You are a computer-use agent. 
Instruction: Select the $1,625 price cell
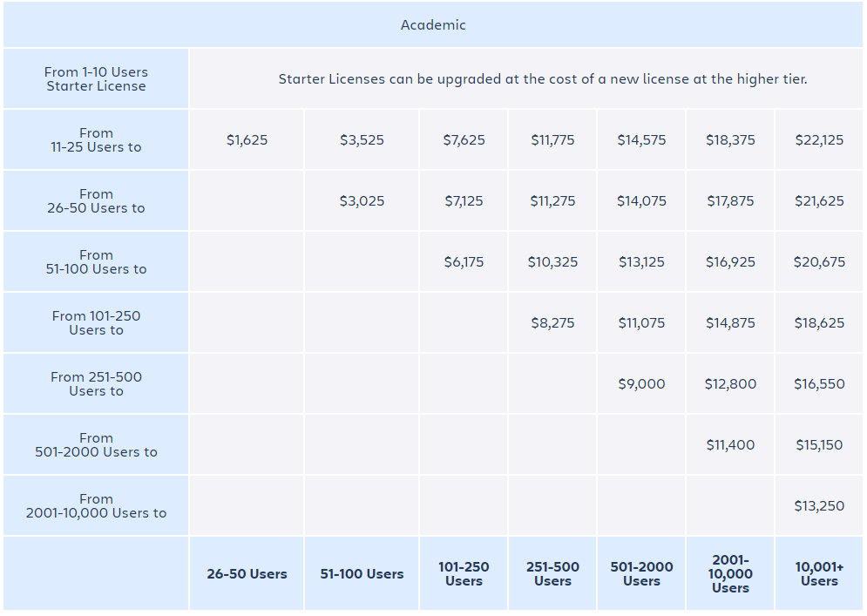click(247, 140)
